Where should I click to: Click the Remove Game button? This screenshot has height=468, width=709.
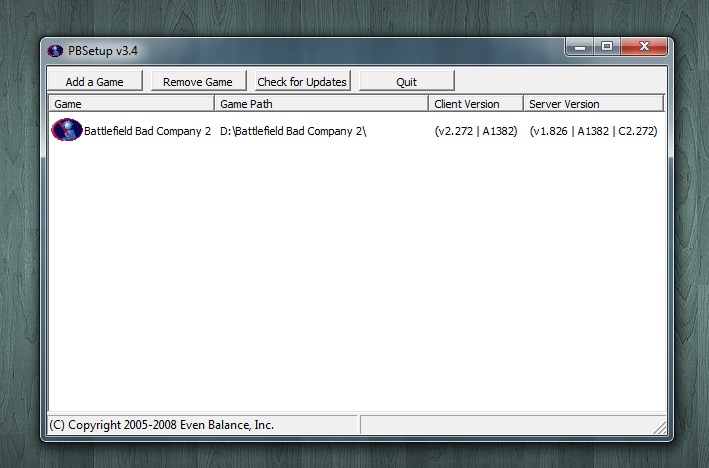click(198, 81)
